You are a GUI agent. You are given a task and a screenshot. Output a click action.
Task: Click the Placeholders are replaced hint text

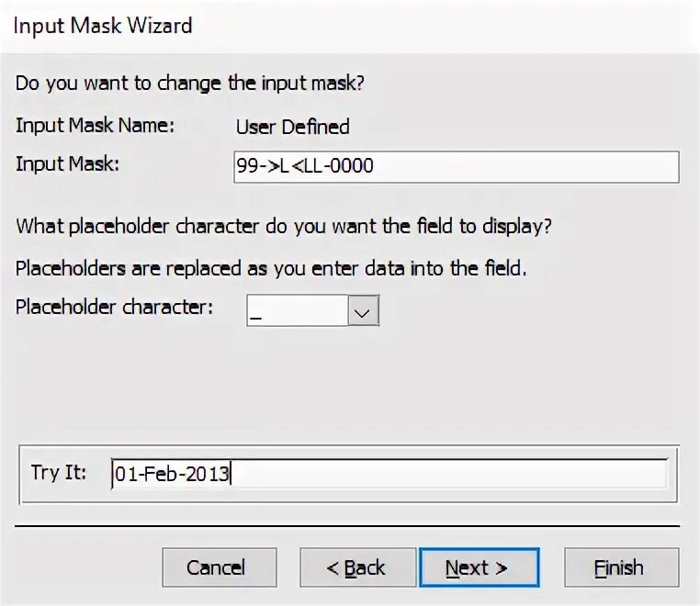271,269
